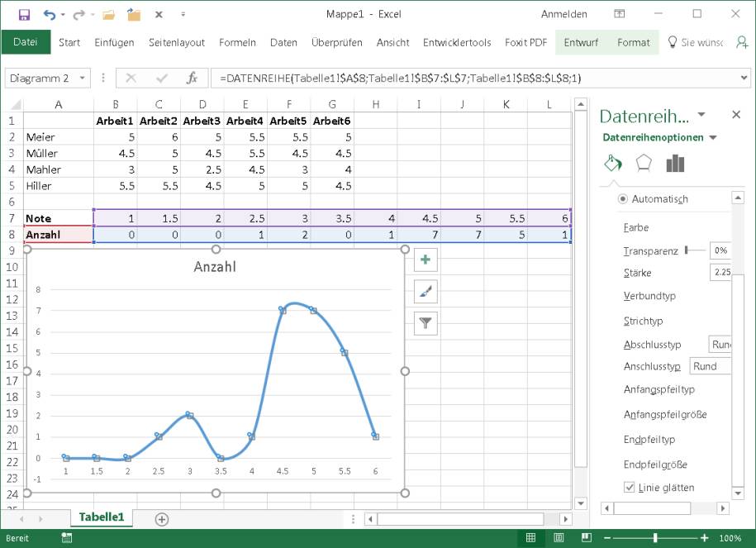
Task: Click the Save icon in quick access toolbar
Action: pyautogui.click(x=23, y=14)
